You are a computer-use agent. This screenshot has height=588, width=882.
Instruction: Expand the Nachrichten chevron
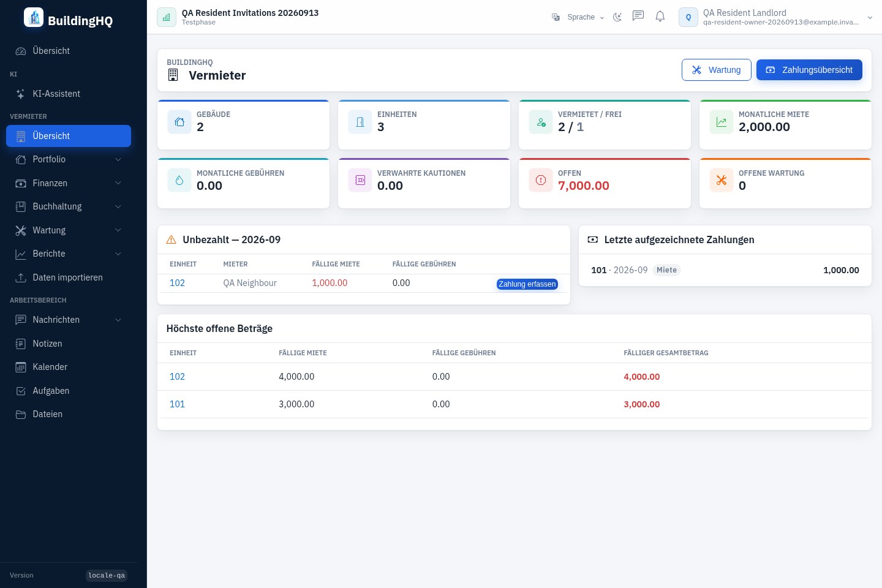118,320
